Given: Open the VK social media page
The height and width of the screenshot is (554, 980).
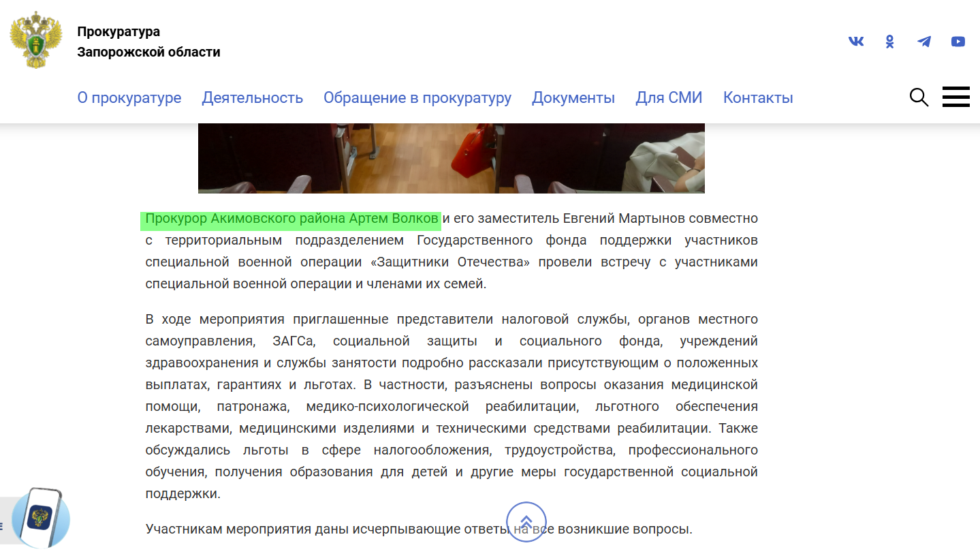Looking at the screenshot, I should [x=855, y=41].
